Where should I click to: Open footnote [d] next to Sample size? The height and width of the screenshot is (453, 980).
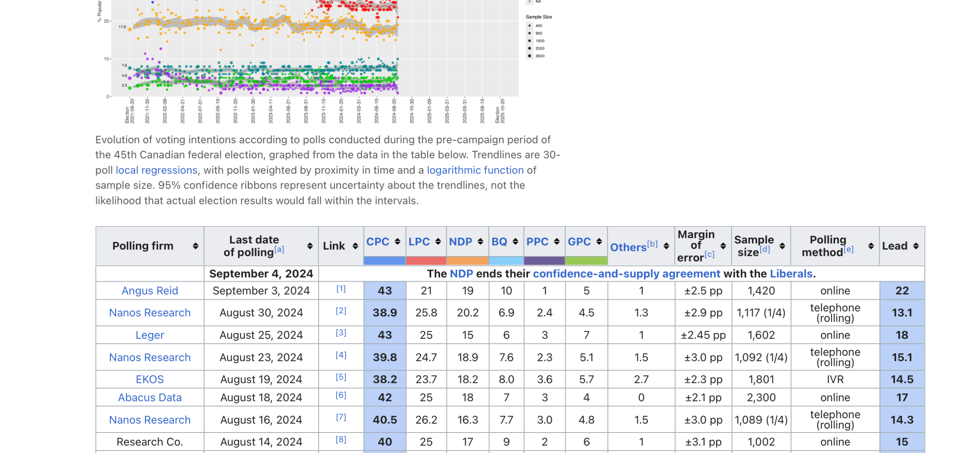coord(764,249)
